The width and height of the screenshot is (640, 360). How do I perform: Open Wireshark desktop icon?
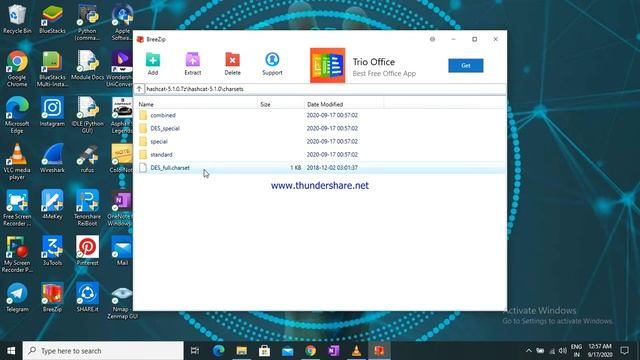52,158
